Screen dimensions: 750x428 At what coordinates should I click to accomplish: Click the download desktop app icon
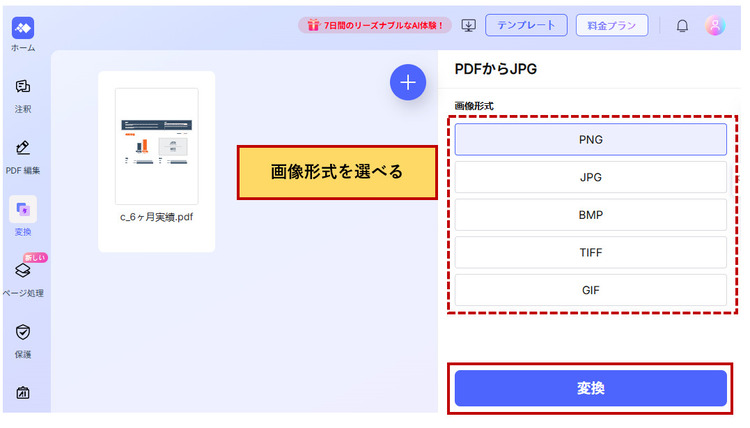(x=468, y=25)
